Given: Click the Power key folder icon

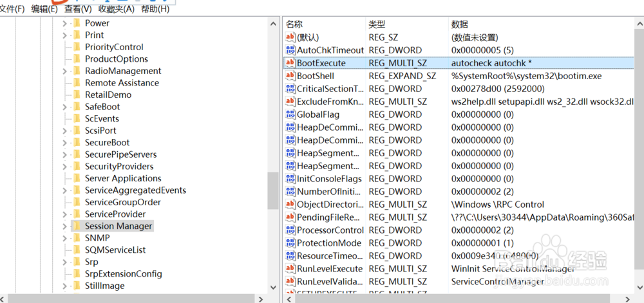Looking at the screenshot, I should tap(77, 23).
